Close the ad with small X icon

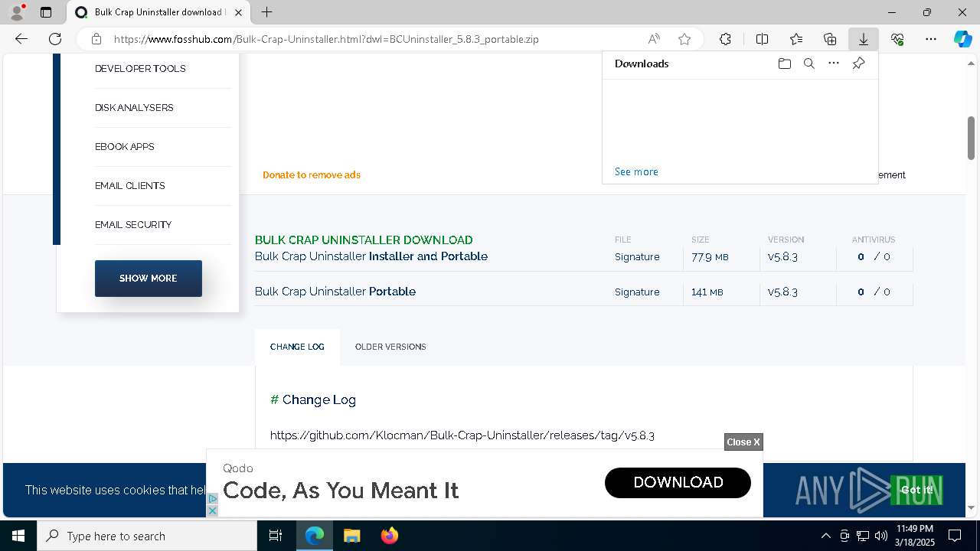[213, 510]
